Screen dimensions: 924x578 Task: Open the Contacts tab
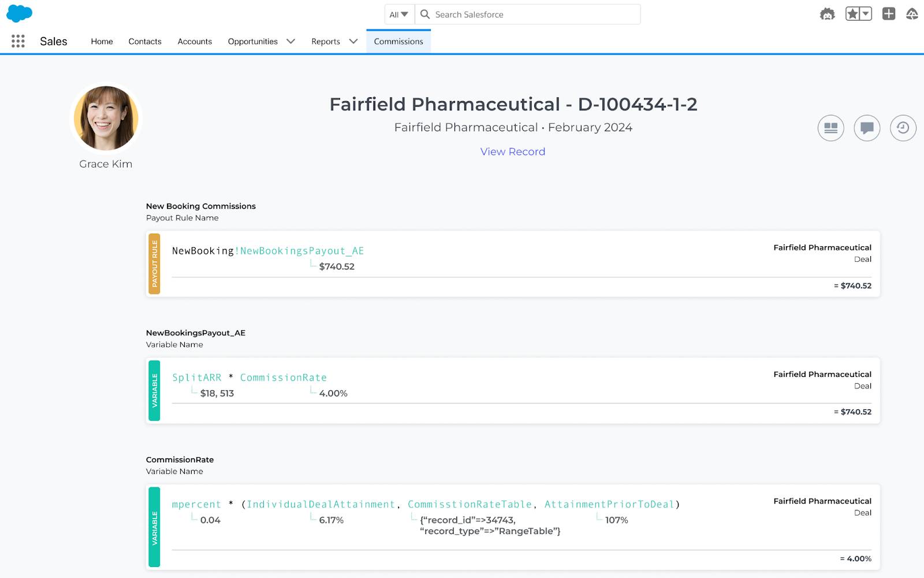point(145,42)
